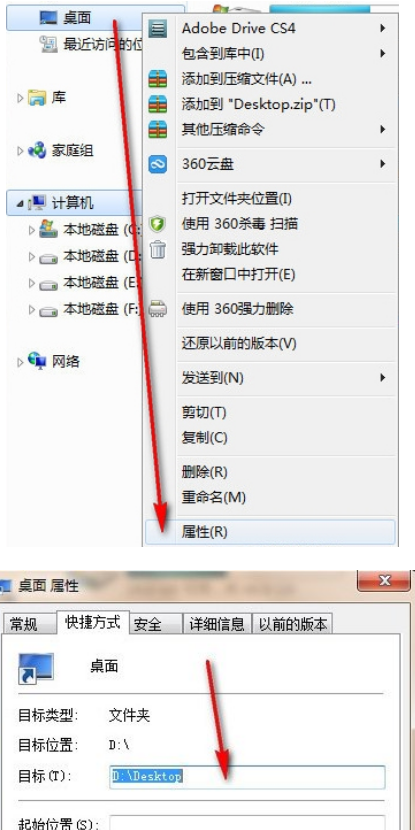Expand the 库 tree node
Screen dimensions: 415x830
tap(20, 98)
